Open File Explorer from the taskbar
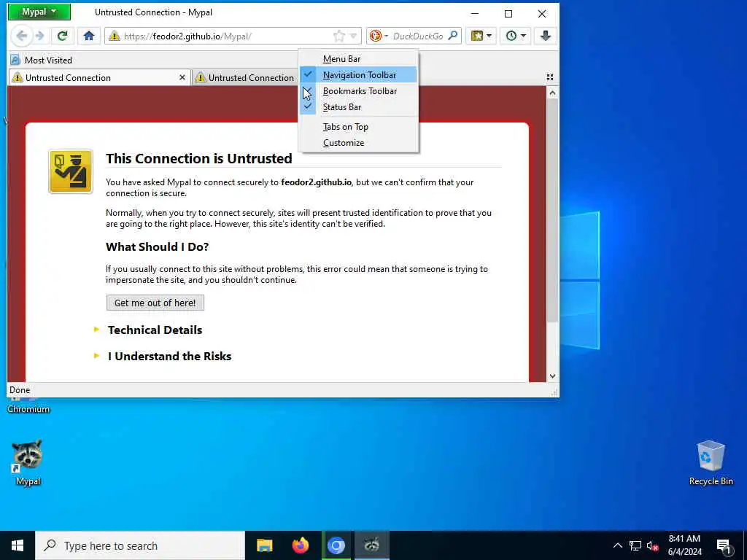747x560 pixels. (x=264, y=545)
